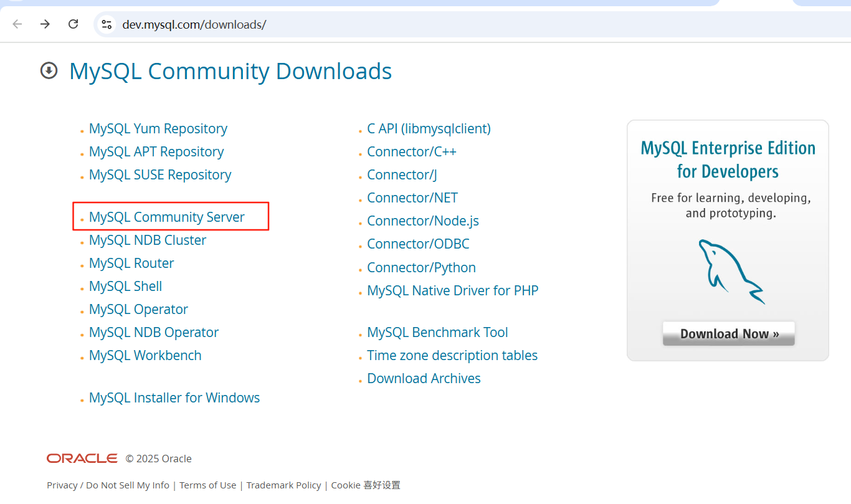The width and height of the screenshot is (851, 504).
Task: Open MySQL Benchmark Tool link
Action: (437, 332)
